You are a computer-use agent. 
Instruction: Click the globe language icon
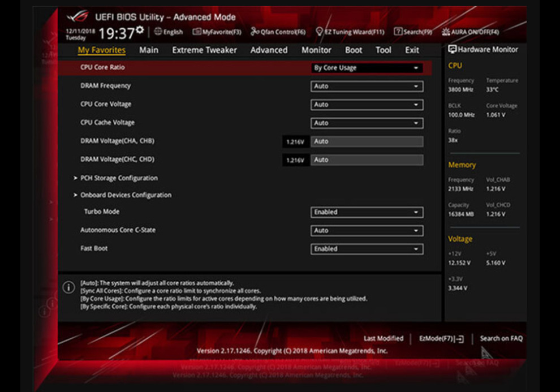[158, 32]
